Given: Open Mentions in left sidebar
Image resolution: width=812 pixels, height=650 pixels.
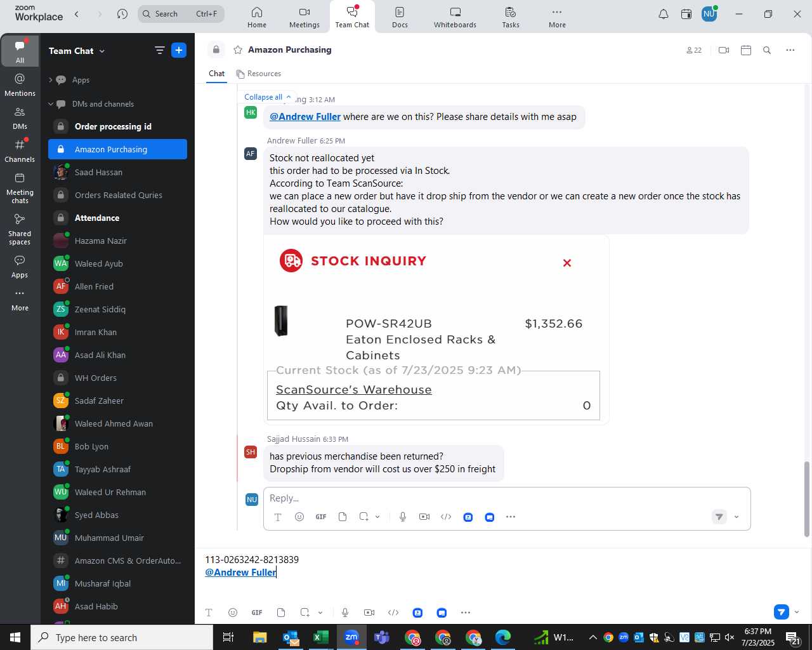Looking at the screenshot, I should [x=20, y=85].
